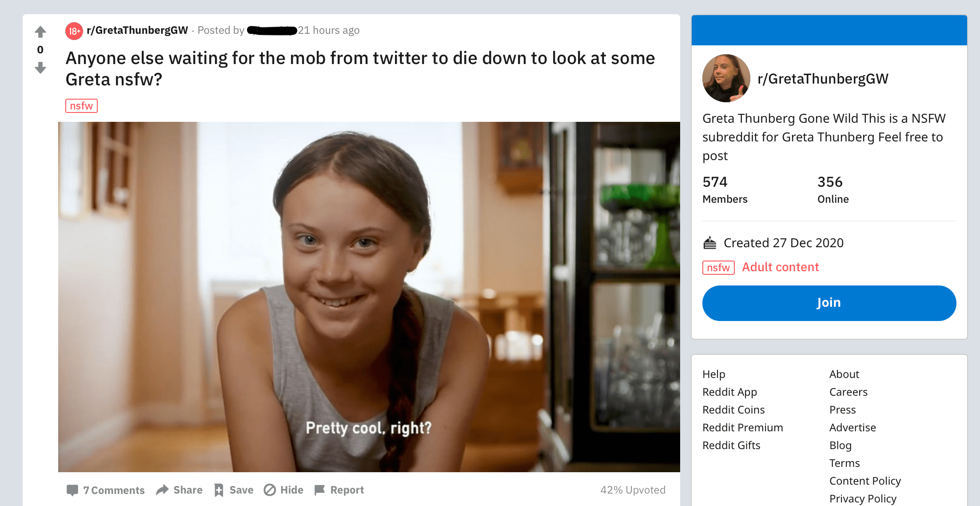980x506 pixels.
Task: Click the cake icon beside Created date
Action: tap(710, 243)
